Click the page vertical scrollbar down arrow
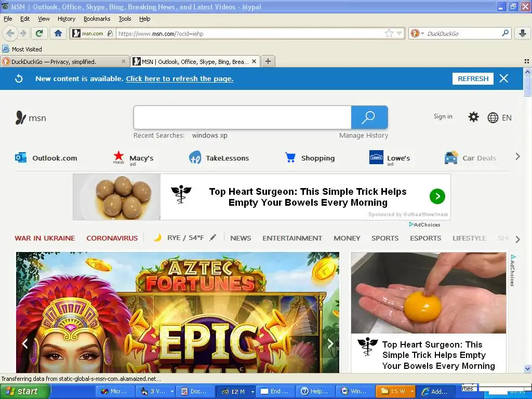Screen dimensions: 532x399 [527, 368]
